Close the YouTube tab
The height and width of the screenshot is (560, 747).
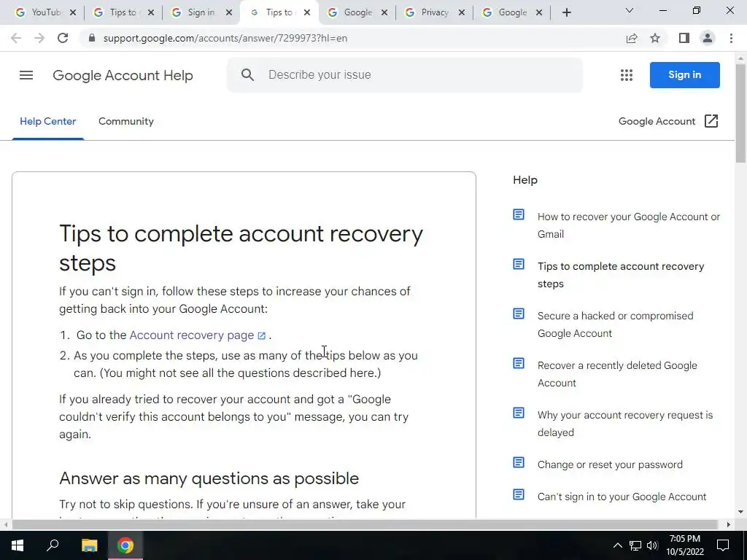click(x=73, y=12)
